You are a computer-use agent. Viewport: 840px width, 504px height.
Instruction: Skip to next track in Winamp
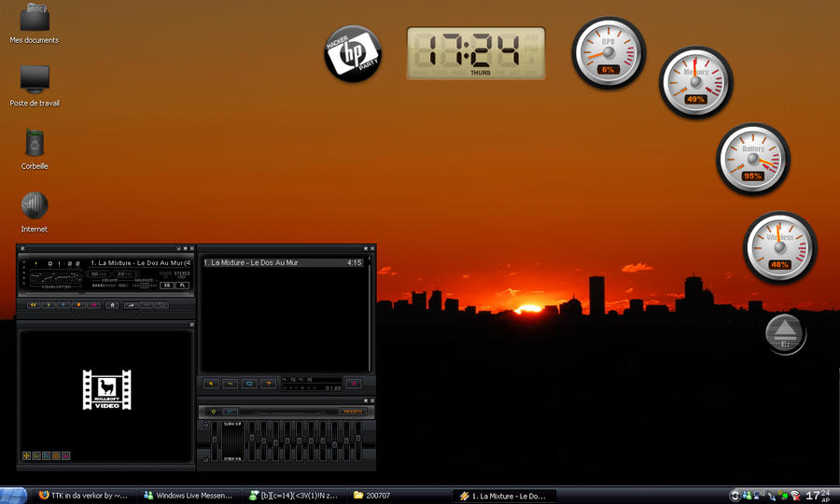click(x=94, y=304)
